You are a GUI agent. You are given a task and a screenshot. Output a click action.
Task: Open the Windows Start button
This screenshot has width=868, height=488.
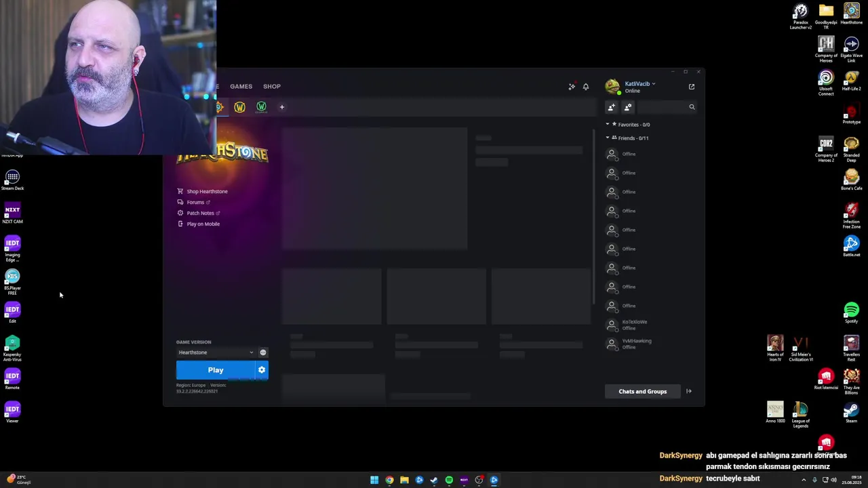point(374,480)
